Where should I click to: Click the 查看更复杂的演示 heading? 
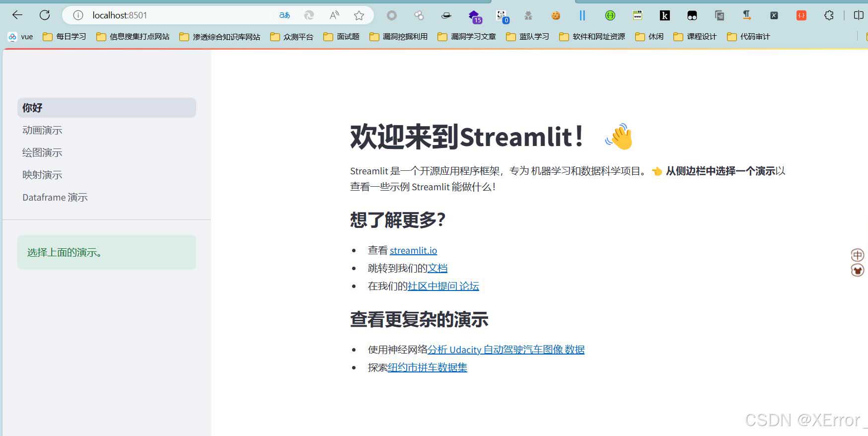(x=419, y=319)
